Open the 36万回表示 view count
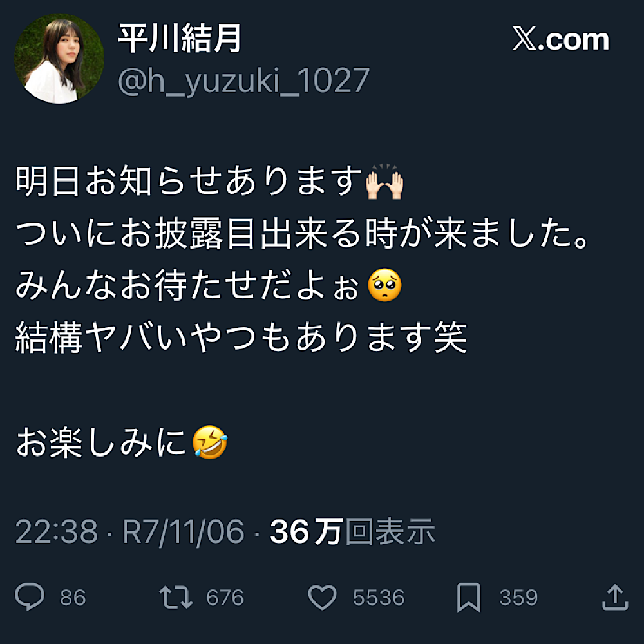 352,531
